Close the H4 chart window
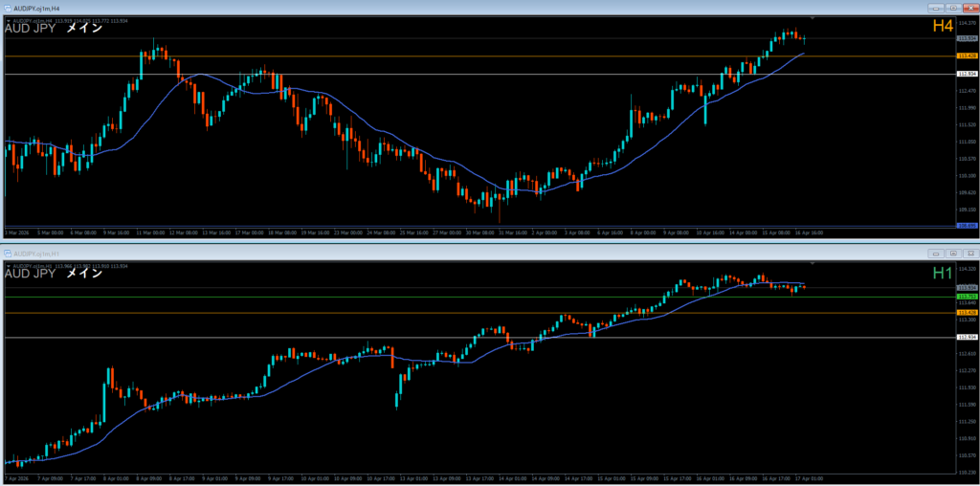The width and height of the screenshot is (980, 486). click(x=969, y=8)
